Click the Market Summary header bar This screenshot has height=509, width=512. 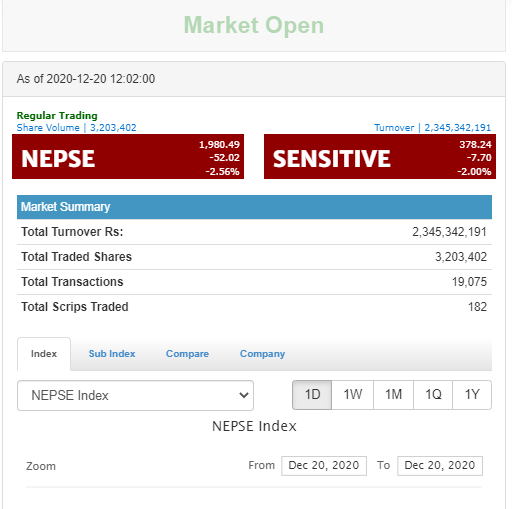tap(254, 207)
